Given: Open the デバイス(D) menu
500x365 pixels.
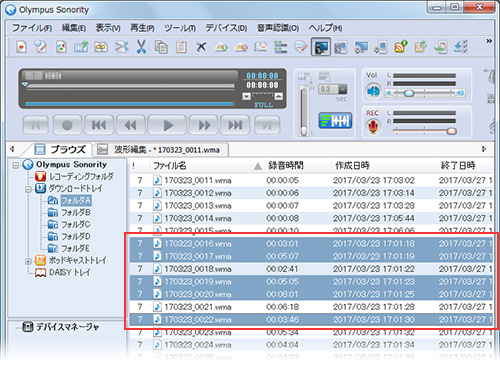Looking at the screenshot, I should (x=226, y=28).
